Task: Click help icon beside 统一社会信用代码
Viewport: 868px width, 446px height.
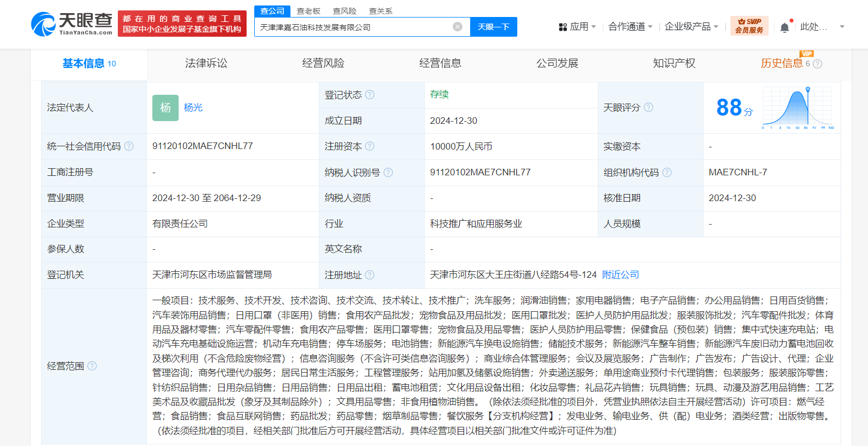Action: [129, 146]
